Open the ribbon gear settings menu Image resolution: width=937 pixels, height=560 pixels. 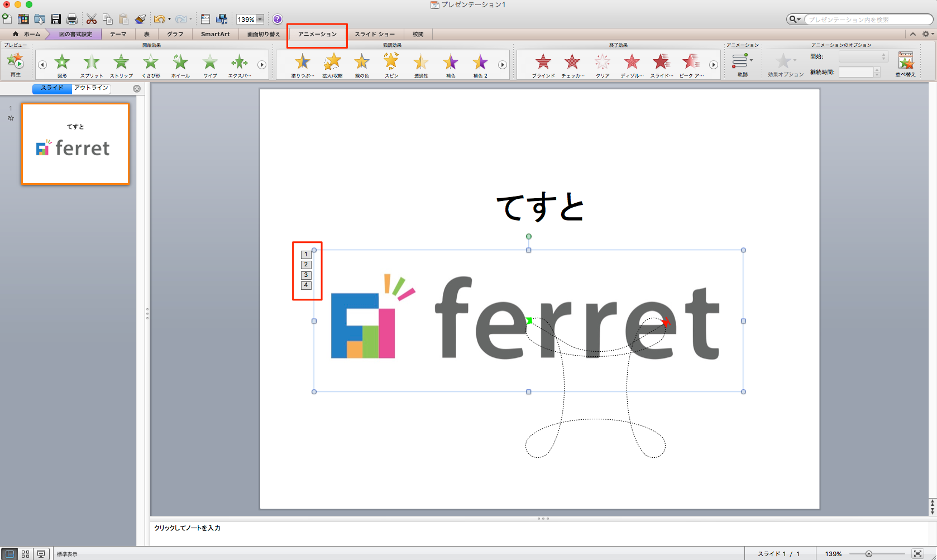(927, 34)
